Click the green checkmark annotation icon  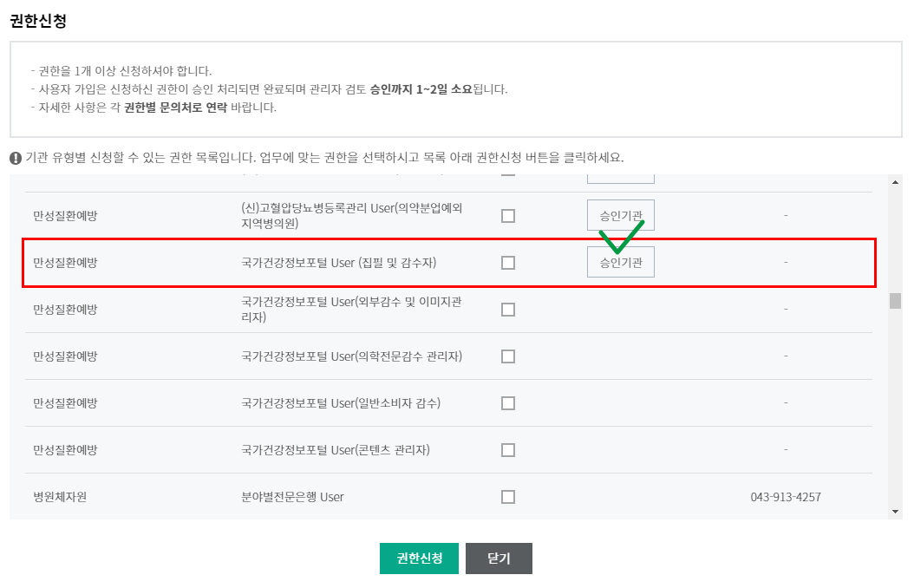pyautogui.click(x=622, y=237)
